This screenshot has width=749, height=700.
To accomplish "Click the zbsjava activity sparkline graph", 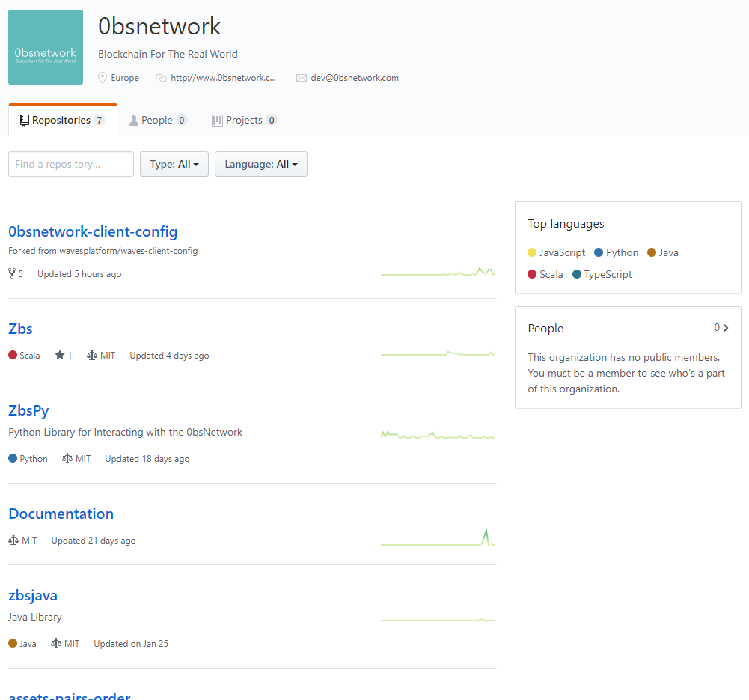I will click(x=438, y=620).
